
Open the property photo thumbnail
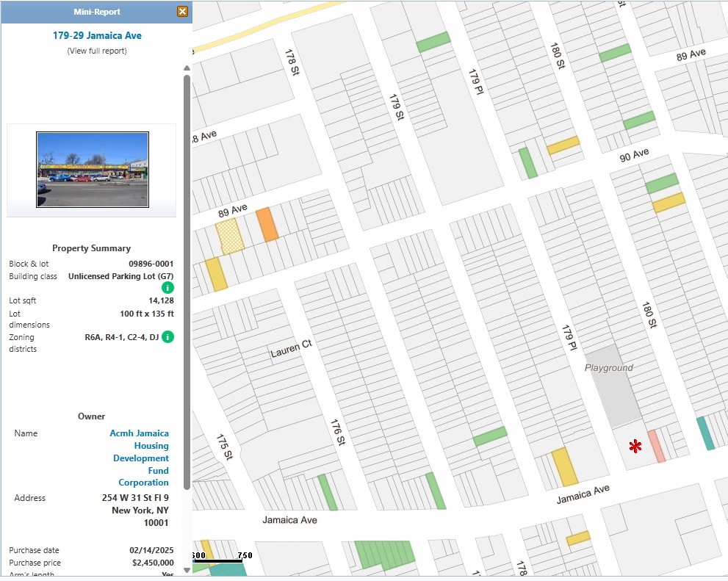(93, 170)
